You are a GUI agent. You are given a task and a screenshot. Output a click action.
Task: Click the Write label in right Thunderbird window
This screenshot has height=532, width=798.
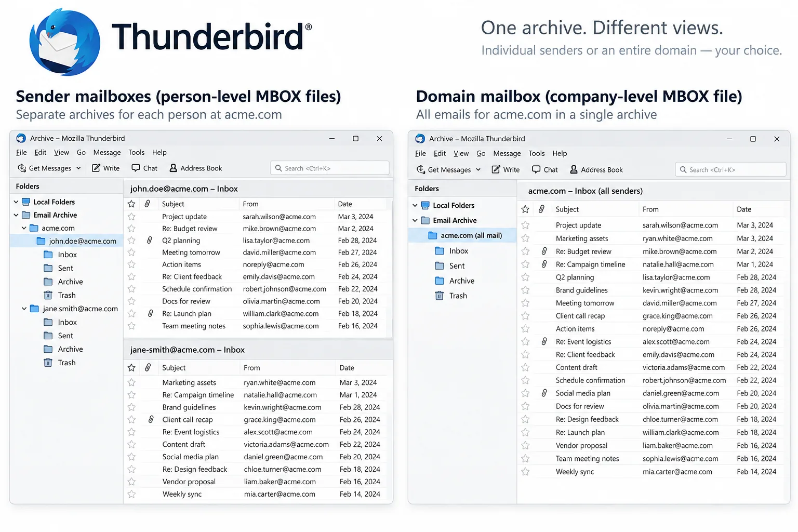click(511, 169)
